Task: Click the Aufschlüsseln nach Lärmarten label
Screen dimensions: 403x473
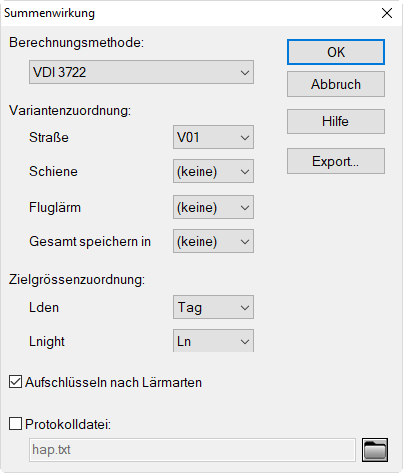Action: (x=113, y=382)
